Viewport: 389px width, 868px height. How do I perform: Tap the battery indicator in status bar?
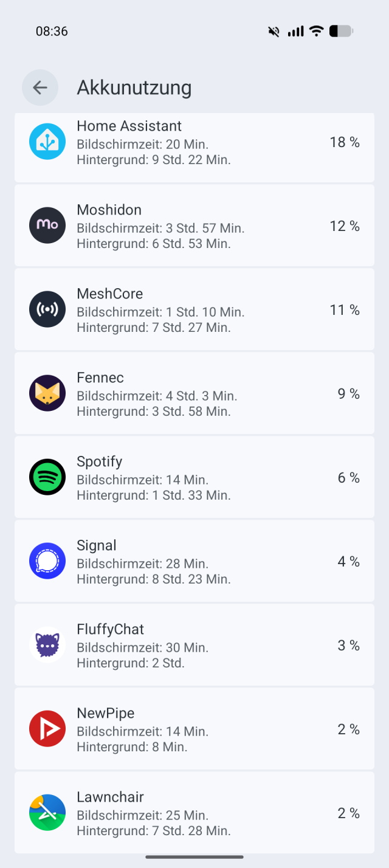pos(340,31)
